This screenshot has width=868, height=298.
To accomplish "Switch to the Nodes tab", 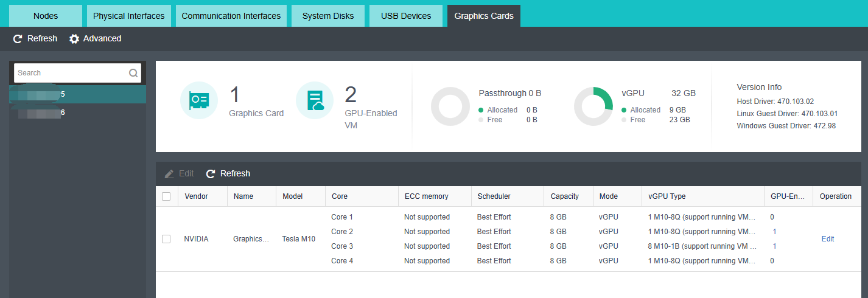I will pyautogui.click(x=46, y=16).
